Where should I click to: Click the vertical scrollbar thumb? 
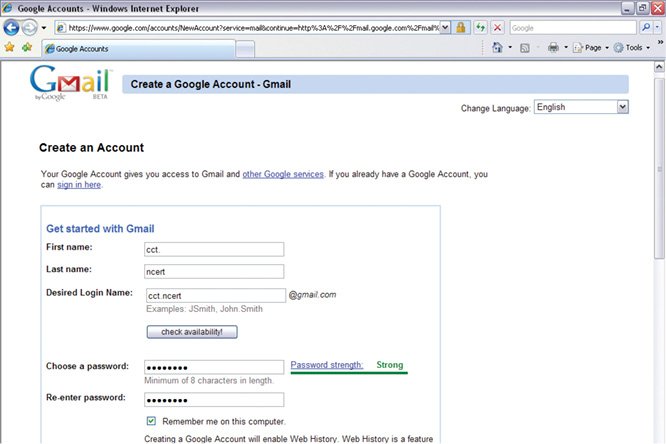[x=659, y=168]
